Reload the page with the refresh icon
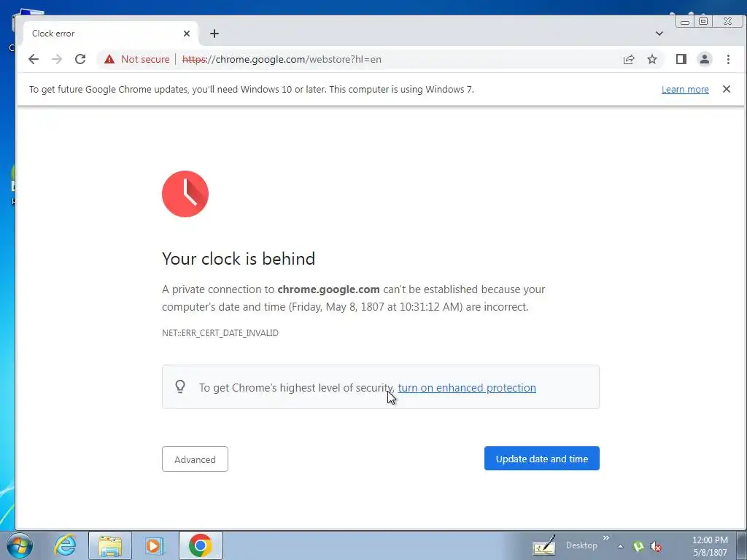 (80, 59)
